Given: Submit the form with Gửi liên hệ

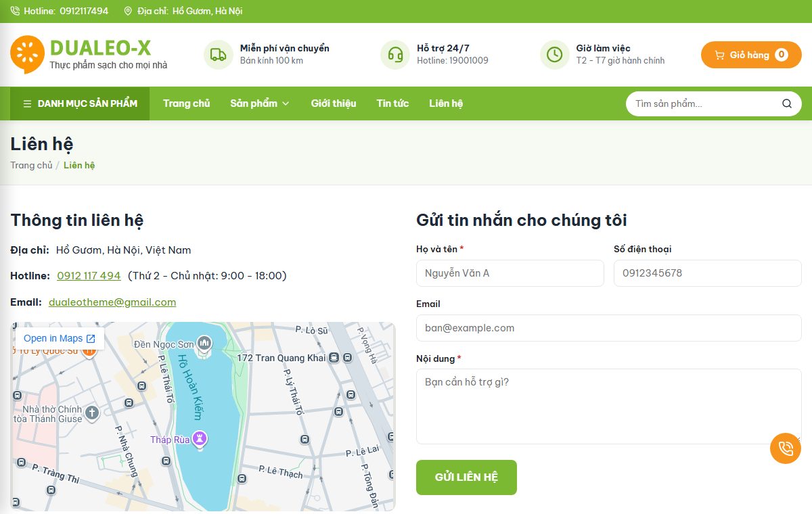Looking at the screenshot, I should tap(466, 477).
